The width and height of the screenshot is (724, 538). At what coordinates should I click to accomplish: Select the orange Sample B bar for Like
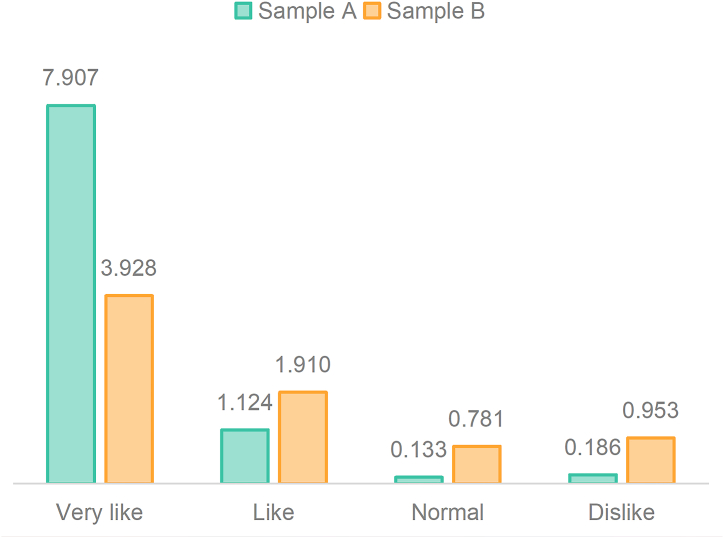pyautogui.click(x=303, y=437)
